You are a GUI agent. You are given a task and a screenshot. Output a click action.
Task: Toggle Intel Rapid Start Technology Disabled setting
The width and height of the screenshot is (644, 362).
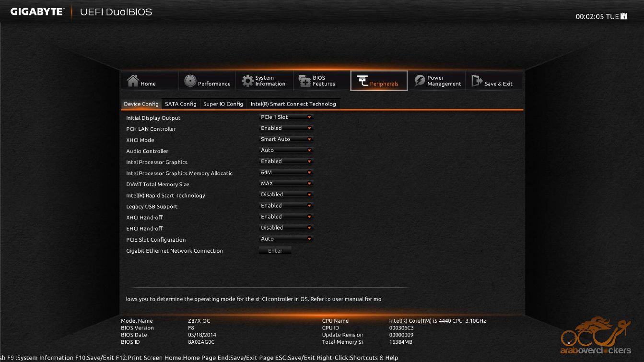pyautogui.click(x=286, y=195)
